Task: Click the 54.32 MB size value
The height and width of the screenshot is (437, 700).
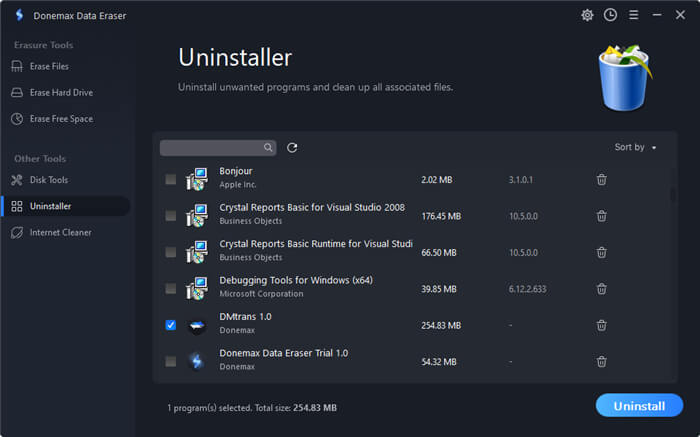Action: click(x=439, y=362)
